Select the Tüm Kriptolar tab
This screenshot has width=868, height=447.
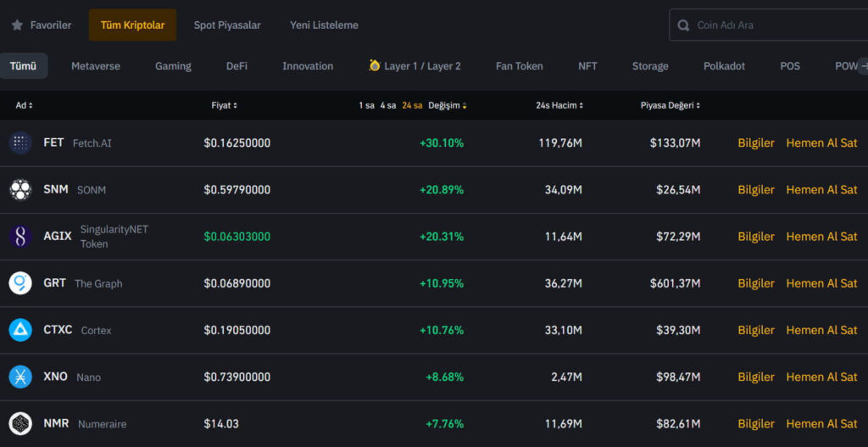(x=133, y=25)
